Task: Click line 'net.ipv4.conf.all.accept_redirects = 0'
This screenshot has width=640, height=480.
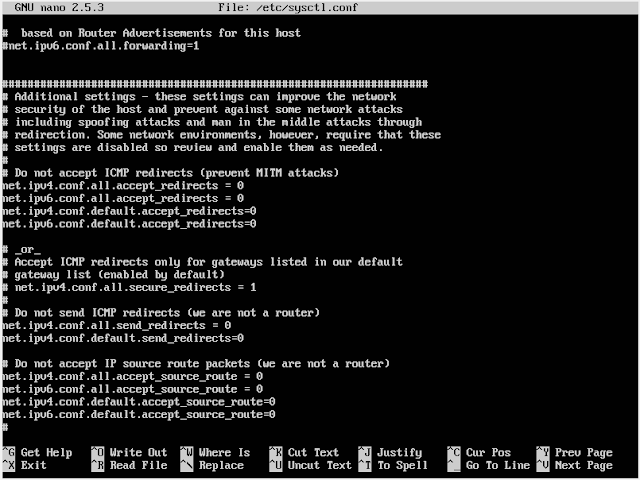Action: click(123, 186)
